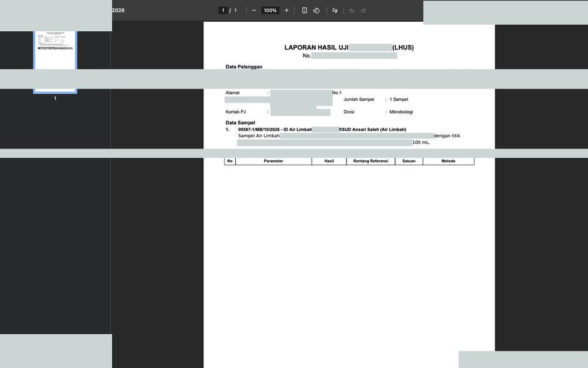This screenshot has height=368, width=588.
Task: Click the page number input field
Action: [223, 11]
